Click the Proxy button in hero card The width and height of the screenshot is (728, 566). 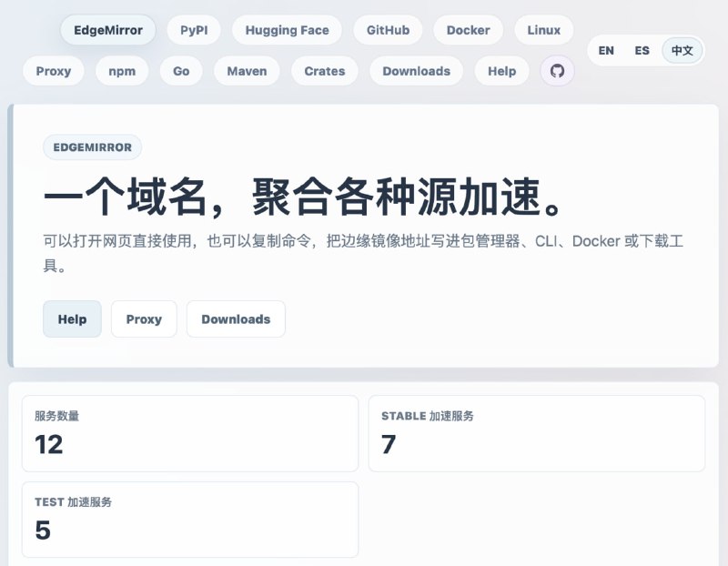point(144,319)
